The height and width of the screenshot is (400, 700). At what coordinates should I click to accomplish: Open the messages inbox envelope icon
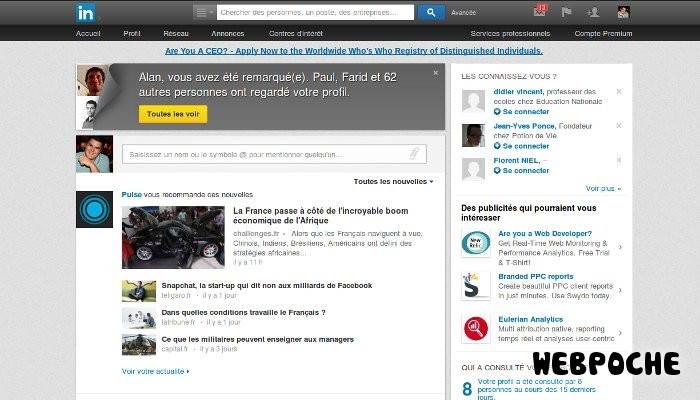[x=540, y=11]
